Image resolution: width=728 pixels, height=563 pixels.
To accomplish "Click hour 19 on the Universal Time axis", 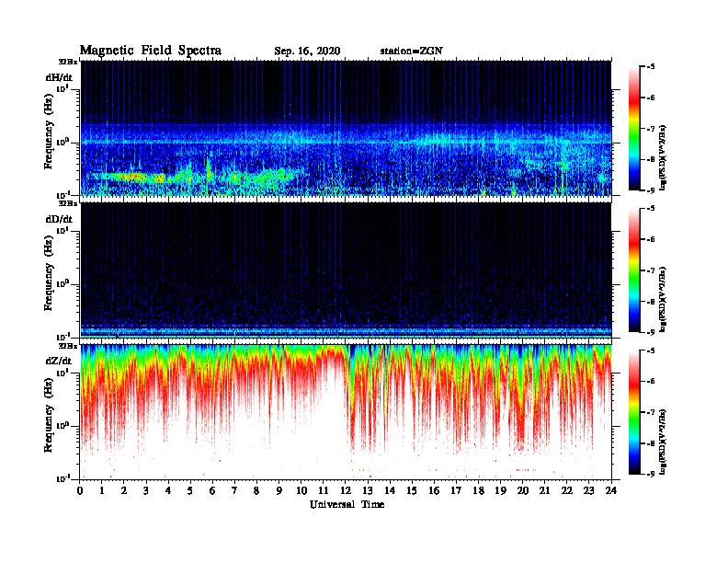I will 500,490.
